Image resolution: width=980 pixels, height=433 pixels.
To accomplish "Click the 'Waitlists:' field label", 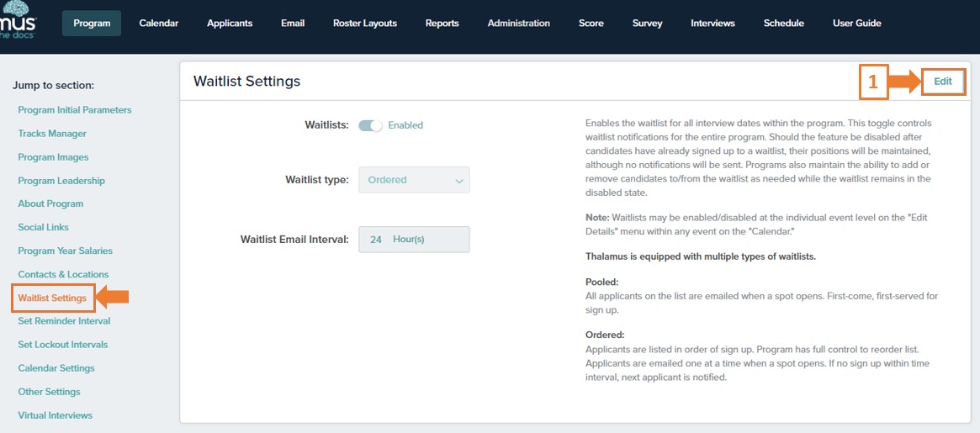I will [327, 125].
